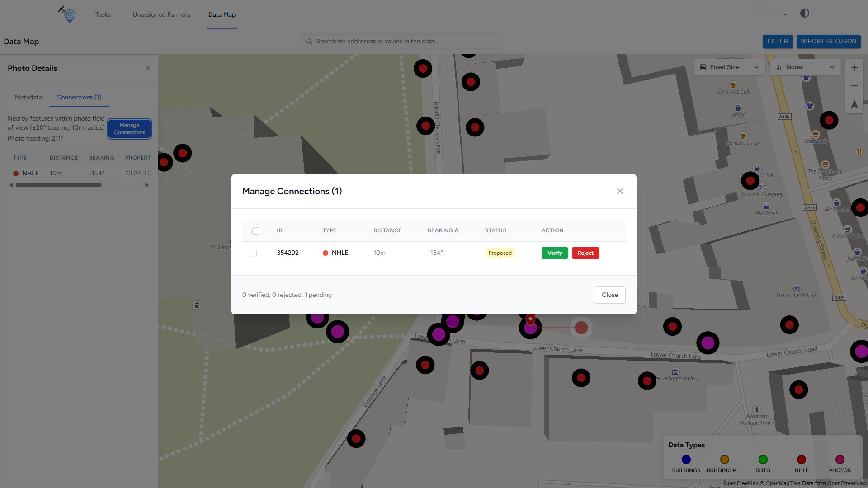868x488 pixels.
Task: Click the address search input field
Action: tap(401, 42)
